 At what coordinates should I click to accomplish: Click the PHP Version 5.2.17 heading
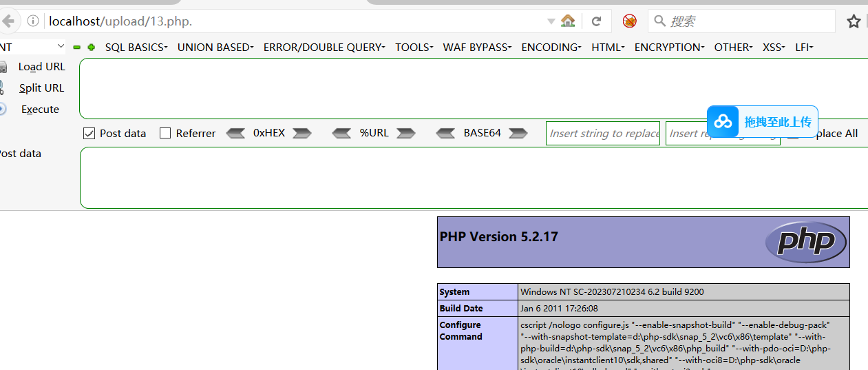click(499, 237)
